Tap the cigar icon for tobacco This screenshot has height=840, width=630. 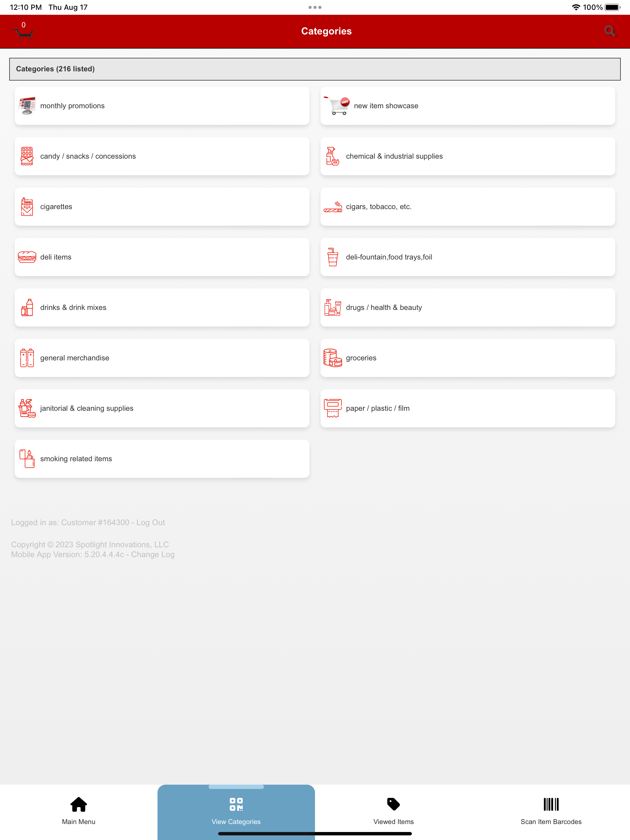point(333,207)
